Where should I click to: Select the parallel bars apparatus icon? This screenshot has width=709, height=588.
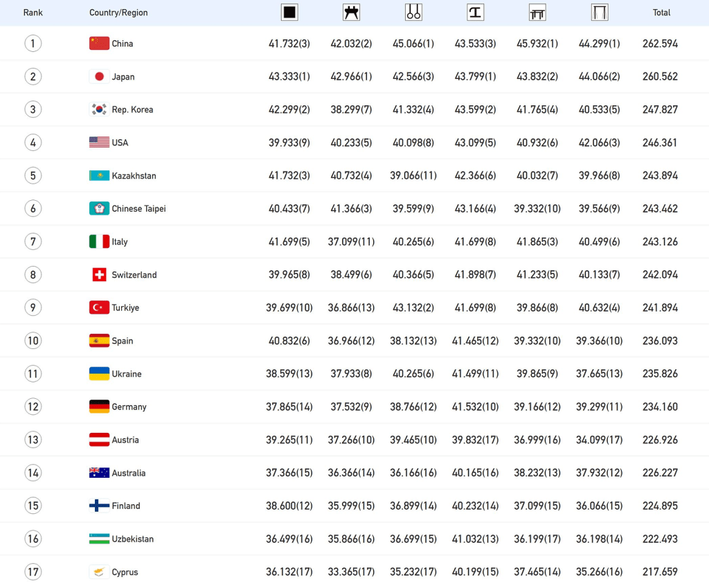click(x=537, y=12)
